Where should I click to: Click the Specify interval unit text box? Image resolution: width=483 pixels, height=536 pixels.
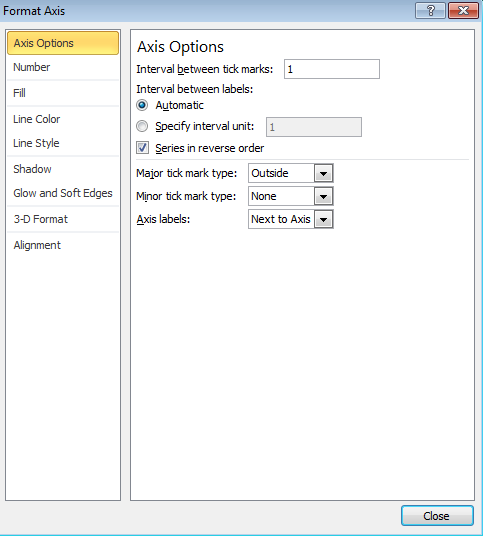[314, 127]
